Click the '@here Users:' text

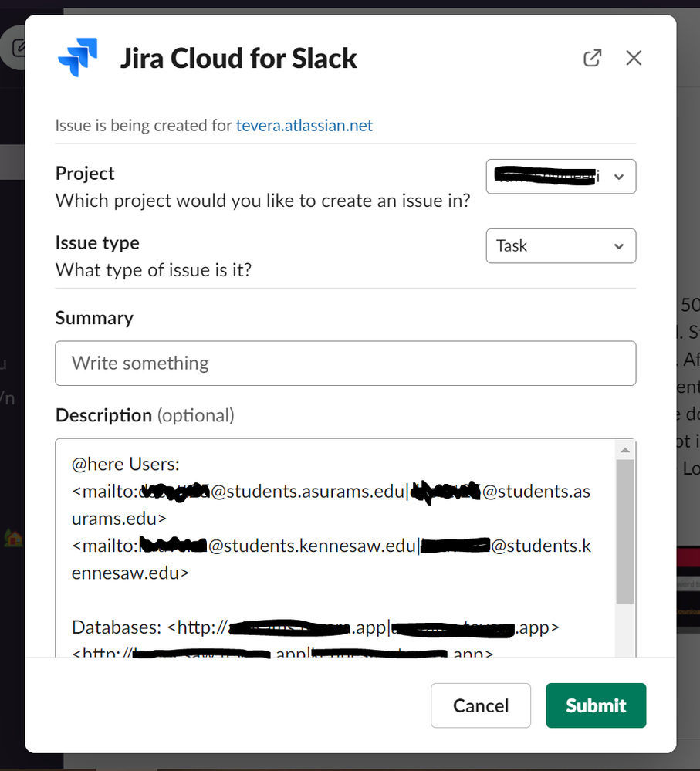pyautogui.click(x=126, y=464)
